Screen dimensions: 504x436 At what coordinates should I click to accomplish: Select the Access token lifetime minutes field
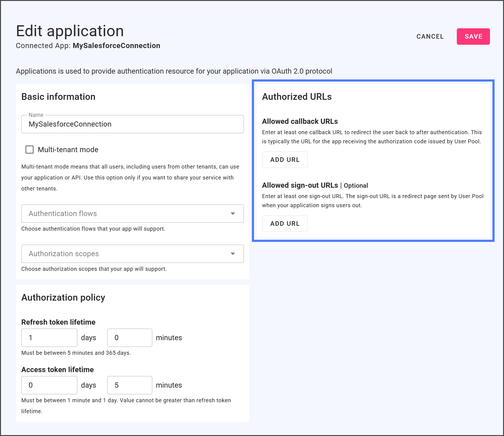pos(129,385)
